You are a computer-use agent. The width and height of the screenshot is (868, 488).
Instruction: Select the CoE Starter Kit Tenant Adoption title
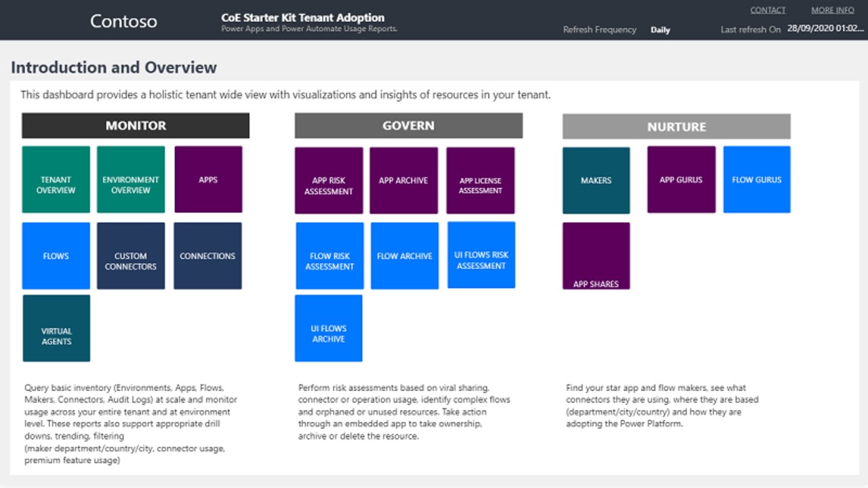tap(303, 18)
